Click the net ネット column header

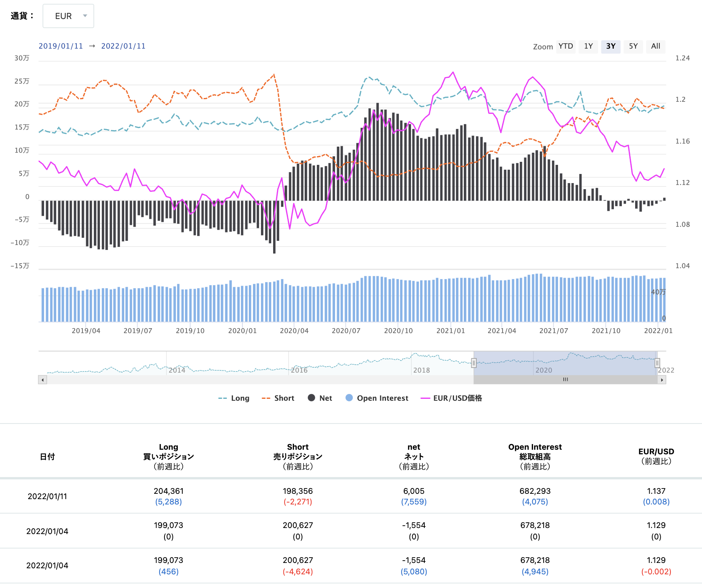(x=414, y=457)
